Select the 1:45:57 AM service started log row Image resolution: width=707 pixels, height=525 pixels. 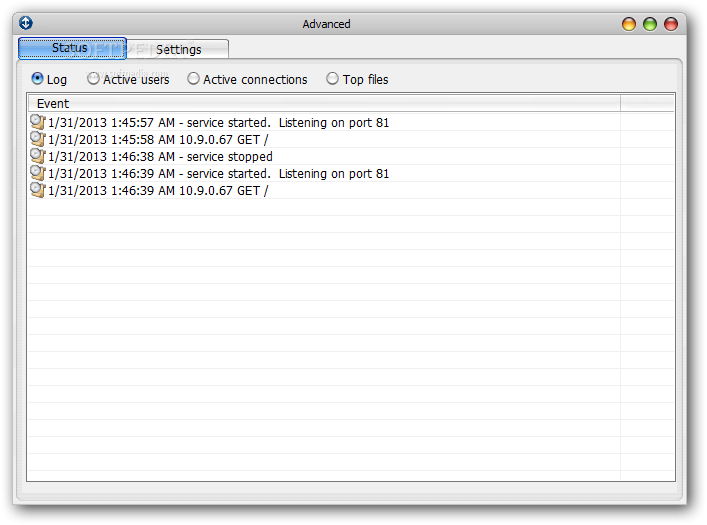(x=324, y=122)
